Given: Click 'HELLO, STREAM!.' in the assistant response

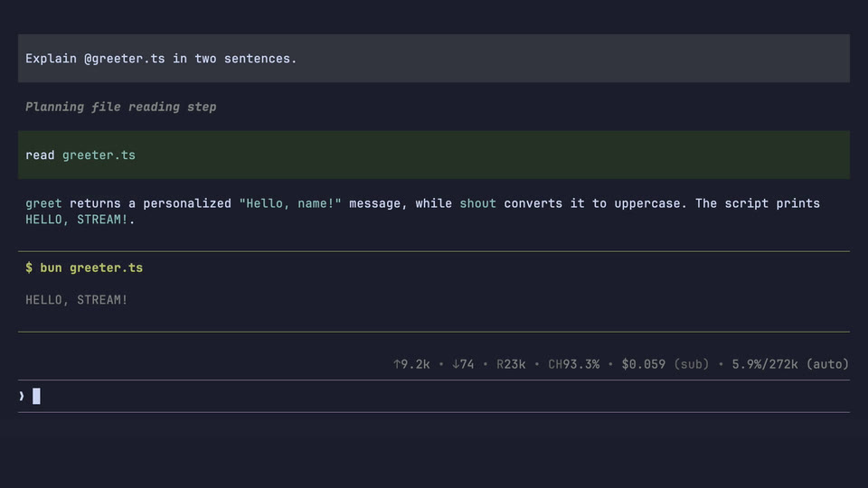Looking at the screenshot, I should point(80,220).
